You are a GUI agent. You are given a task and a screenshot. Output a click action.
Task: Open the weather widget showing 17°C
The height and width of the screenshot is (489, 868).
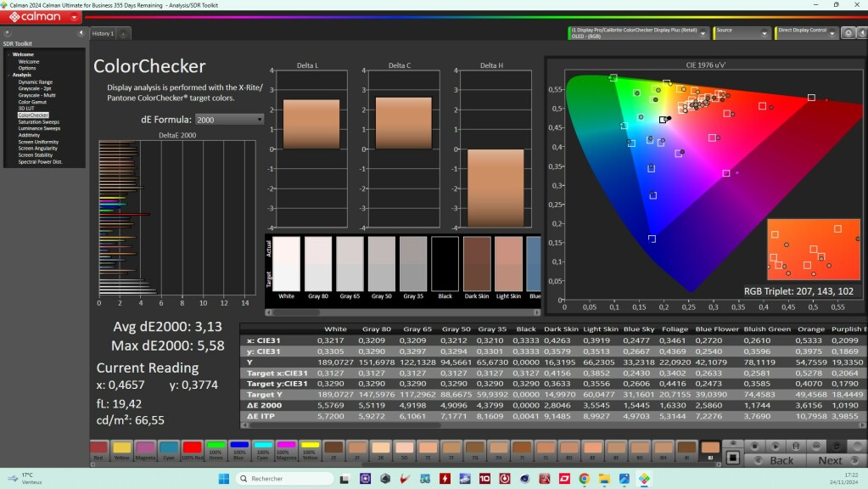[x=23, y=479]
